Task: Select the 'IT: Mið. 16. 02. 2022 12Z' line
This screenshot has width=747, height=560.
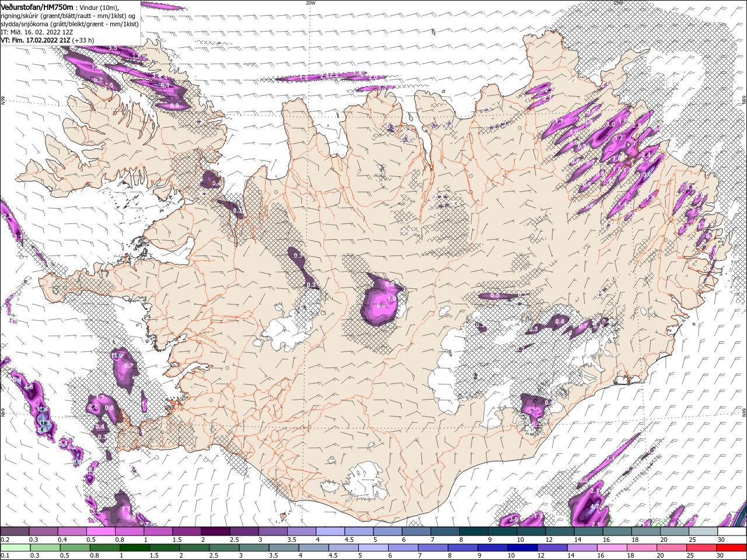Action: 37,32
